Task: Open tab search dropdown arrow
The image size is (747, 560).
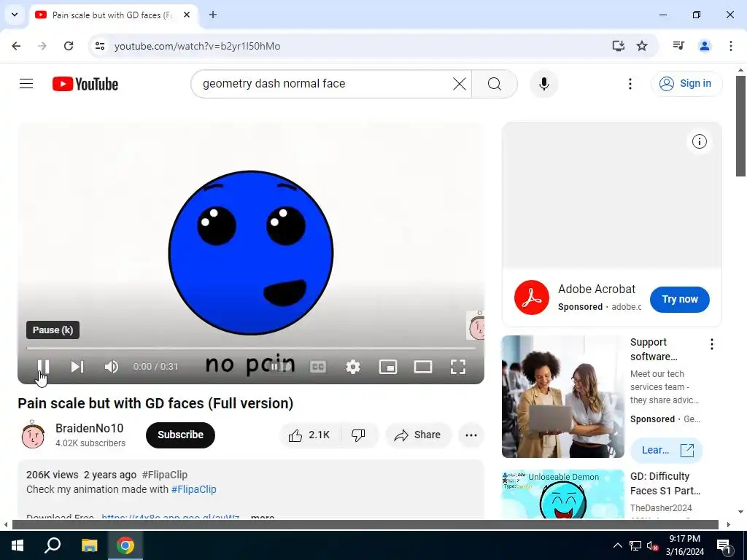Action: (15, 15)
